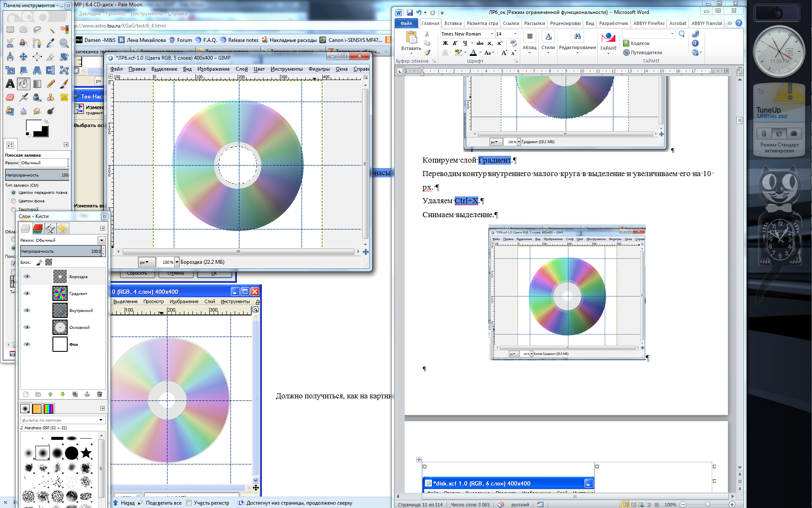Open the Фильтры menu in GIMP

click(319, 69)
